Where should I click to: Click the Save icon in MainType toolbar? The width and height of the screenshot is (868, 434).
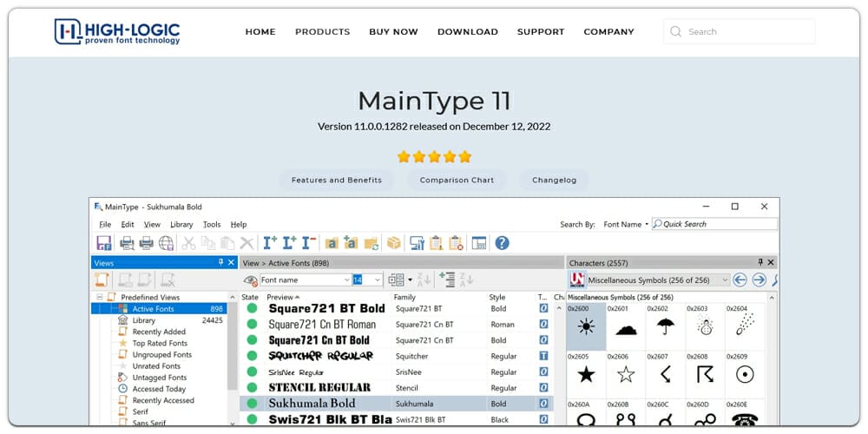coord(103,243)
